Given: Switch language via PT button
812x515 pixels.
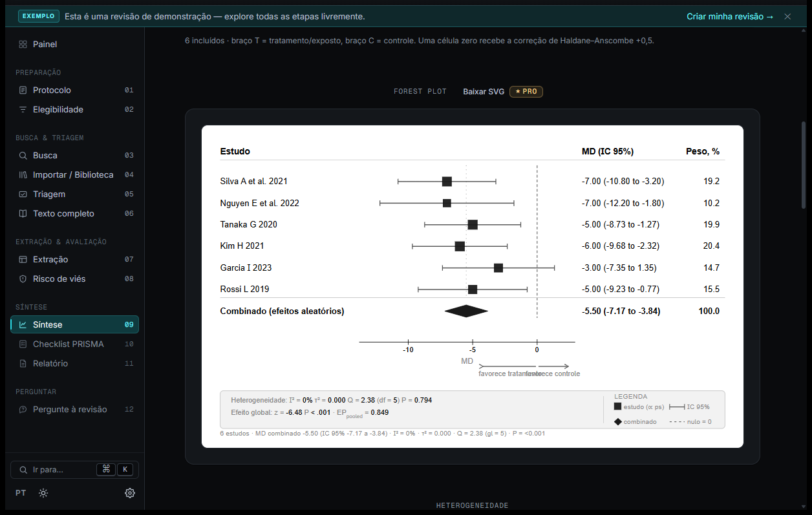Looking at the screenshot, I should (21, 493).
